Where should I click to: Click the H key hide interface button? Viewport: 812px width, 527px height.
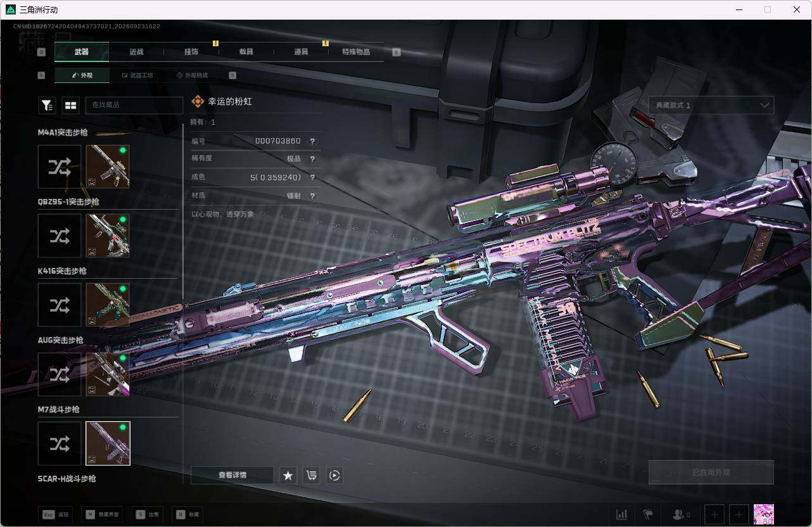[102, 514]
